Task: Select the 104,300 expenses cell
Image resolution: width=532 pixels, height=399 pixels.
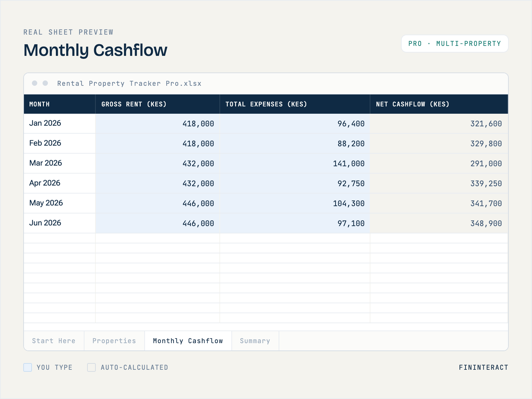Action: pos(295,203)
